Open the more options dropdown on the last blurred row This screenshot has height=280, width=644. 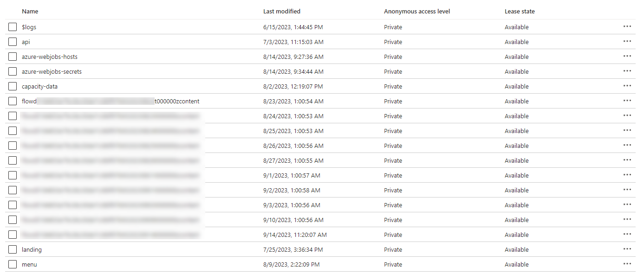[627, 234]
